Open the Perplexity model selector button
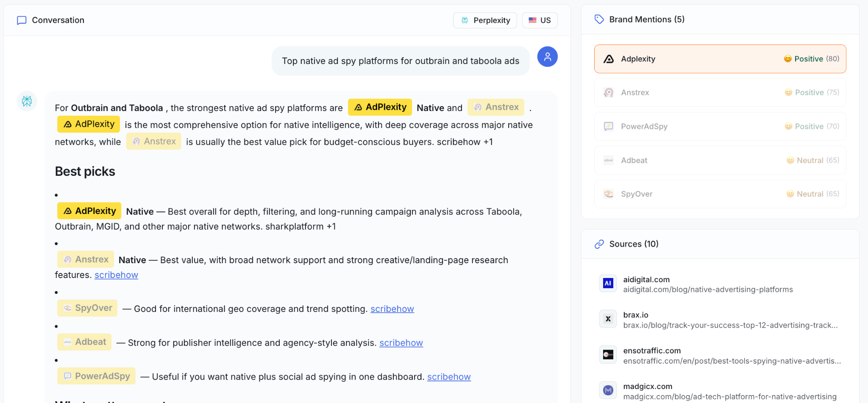The width and height of the screenshot is (868, 403). pyautogui.click(x=485, y=20)
